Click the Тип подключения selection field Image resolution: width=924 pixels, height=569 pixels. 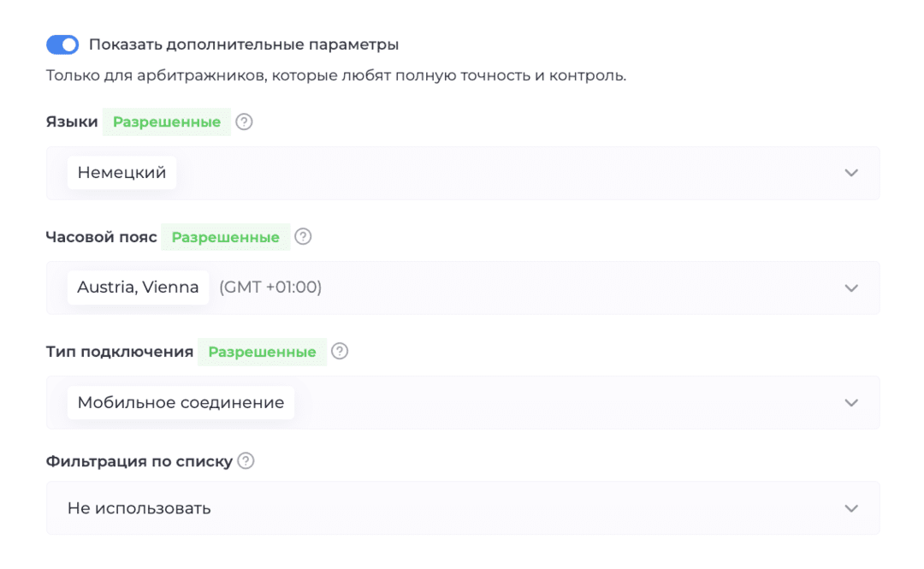click(462, 402)
